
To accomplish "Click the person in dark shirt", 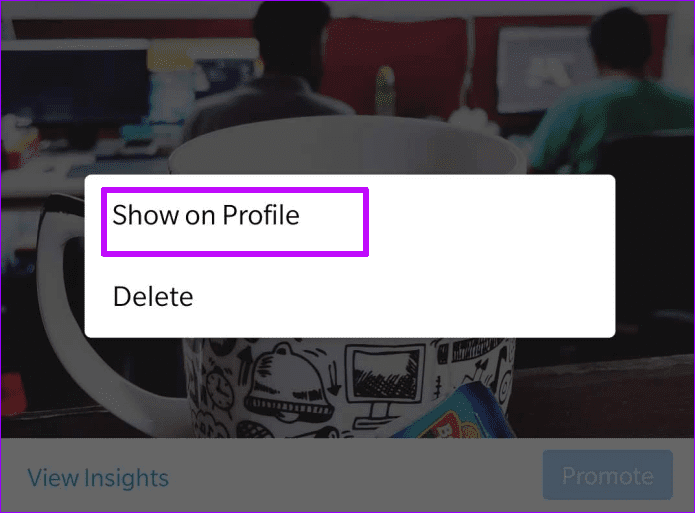I will 275,75.
